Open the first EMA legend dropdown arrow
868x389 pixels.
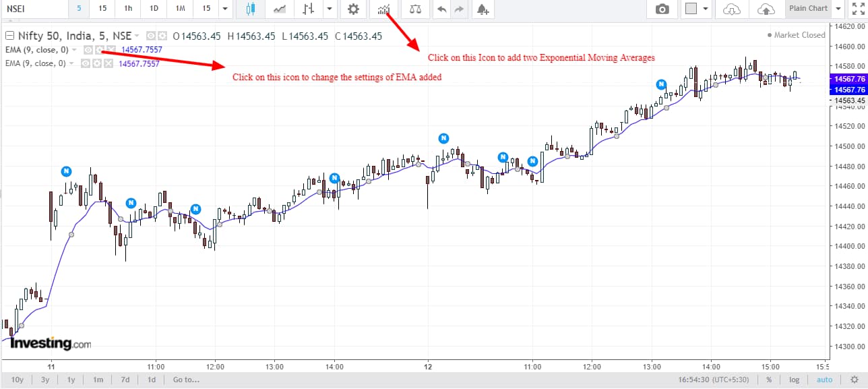tap(74, 49)
